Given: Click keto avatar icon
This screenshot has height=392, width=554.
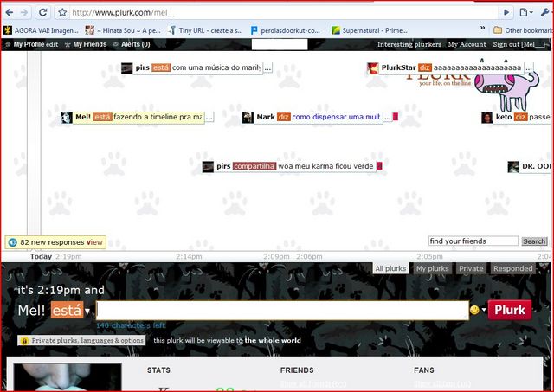Looking at the screenshot, I should coord(486,117).
